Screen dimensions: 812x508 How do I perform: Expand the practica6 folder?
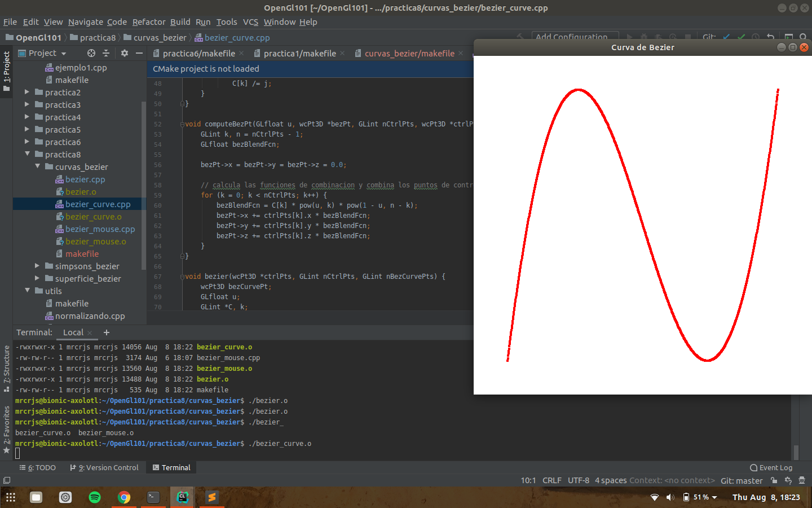[x=27, y=142]
